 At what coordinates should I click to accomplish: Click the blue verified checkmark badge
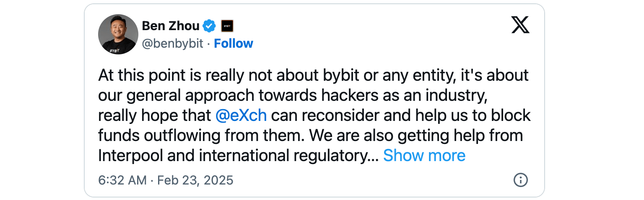coord(209,26)
